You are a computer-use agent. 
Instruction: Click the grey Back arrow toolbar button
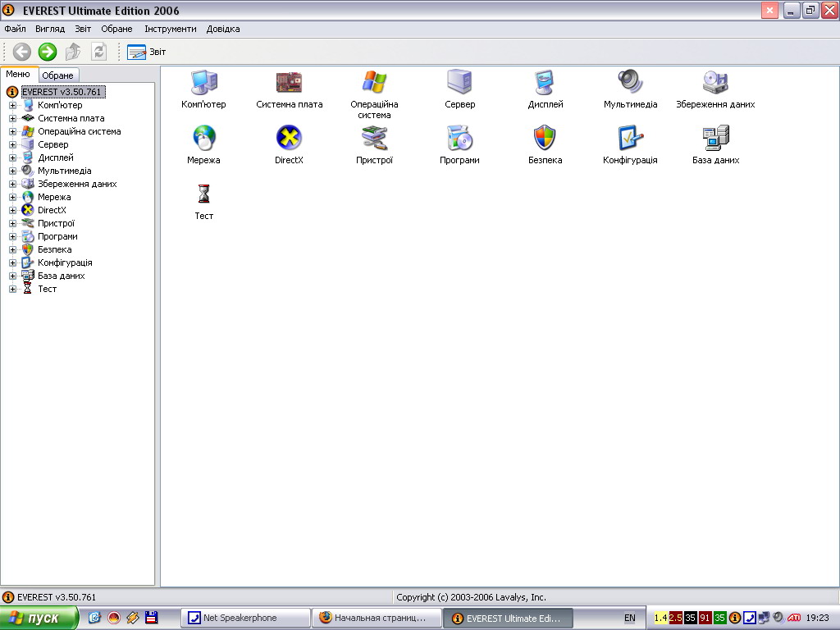coord(22,52)
